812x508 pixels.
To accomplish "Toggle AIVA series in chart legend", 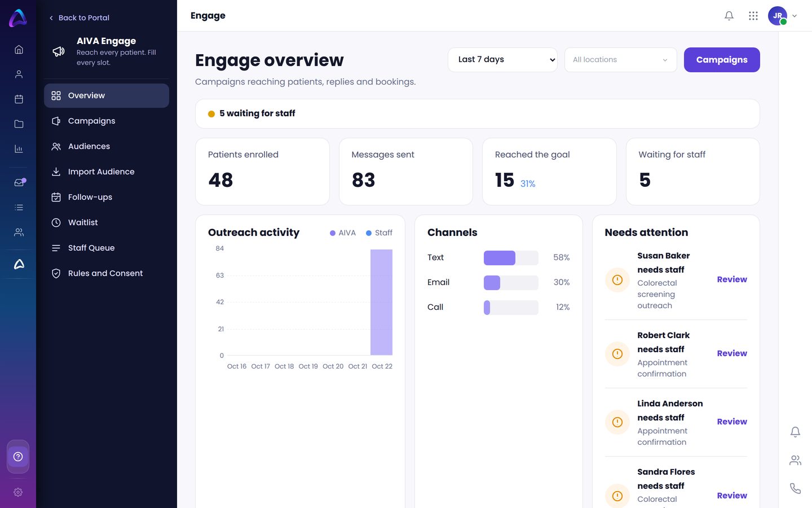I will [x=343, y=233].
